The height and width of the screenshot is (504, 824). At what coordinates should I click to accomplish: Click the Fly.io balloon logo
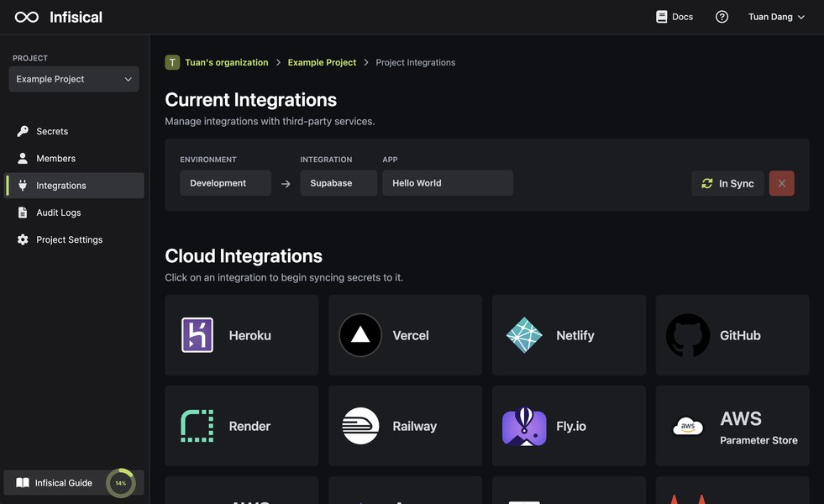(524, 426)
